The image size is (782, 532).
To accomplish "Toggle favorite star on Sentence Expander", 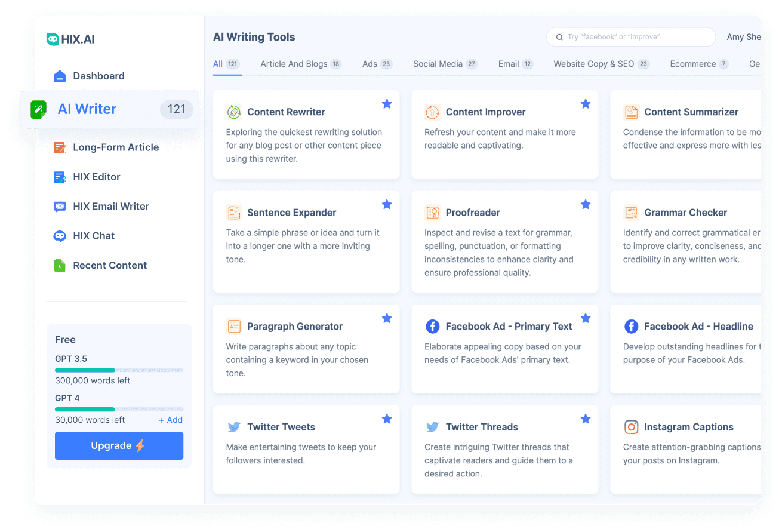I will point(387,205).
